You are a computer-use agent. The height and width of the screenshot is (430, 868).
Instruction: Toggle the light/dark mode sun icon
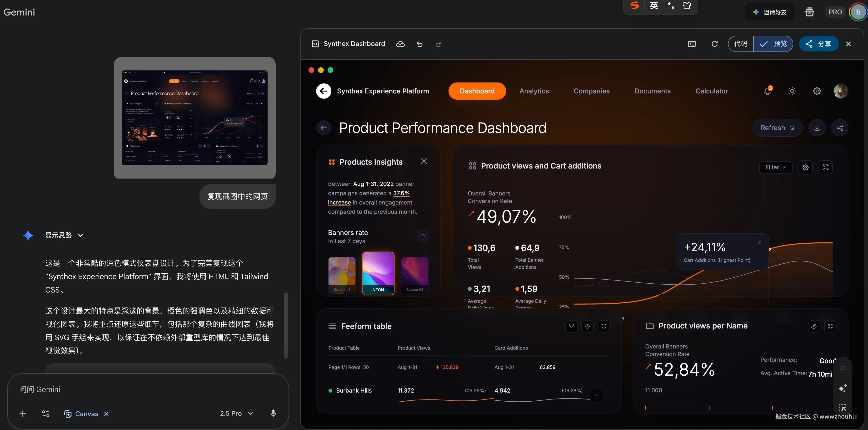(x=792, y=91)
